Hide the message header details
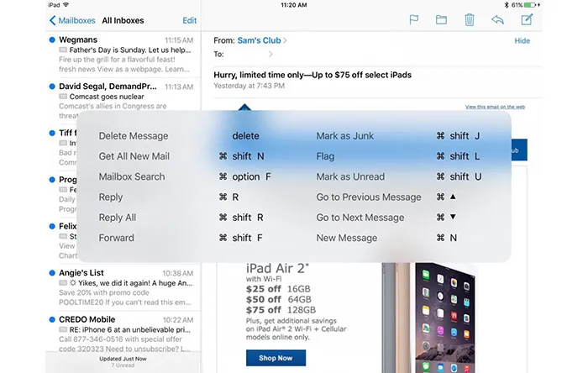 [522, 41]
